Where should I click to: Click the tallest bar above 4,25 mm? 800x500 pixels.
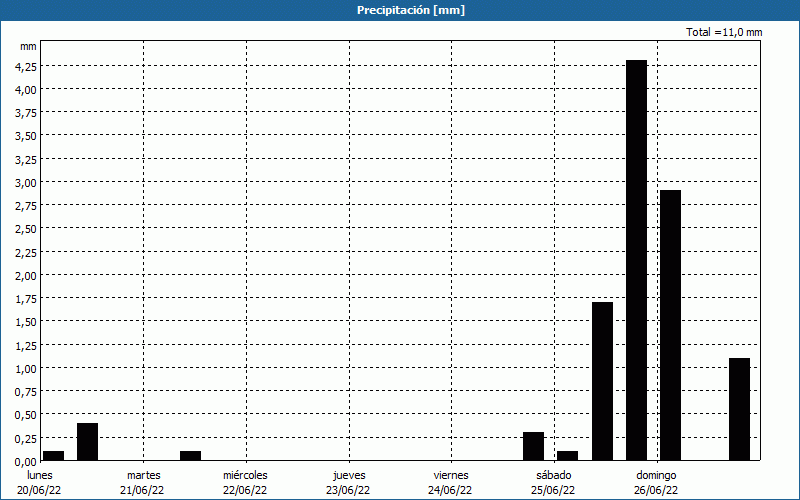click(x=637, y=260)
